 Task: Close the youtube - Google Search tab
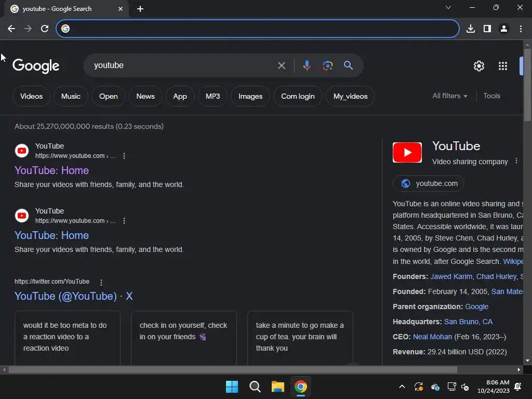coord(121,9)
